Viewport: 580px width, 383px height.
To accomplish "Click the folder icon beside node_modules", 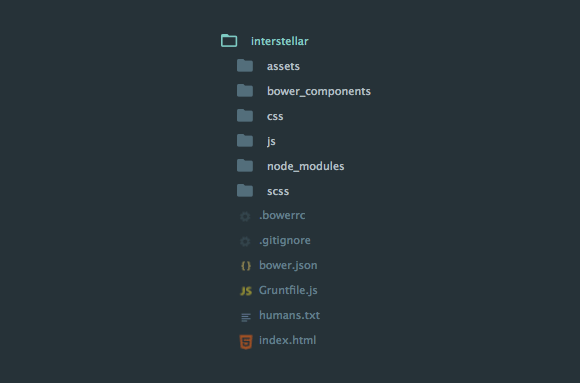I will (245, 165).
